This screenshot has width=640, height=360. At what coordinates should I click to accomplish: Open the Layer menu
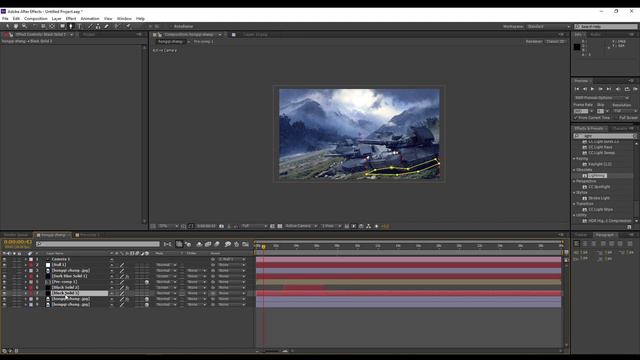56,19
